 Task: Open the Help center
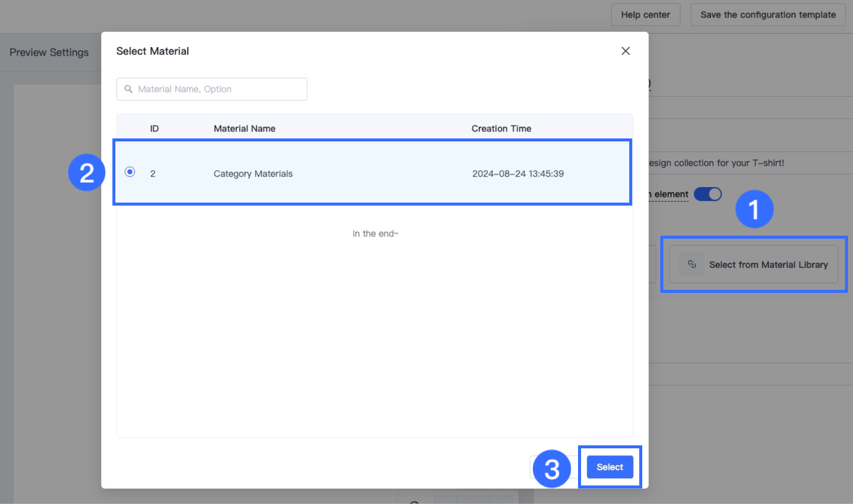(x=645, y=15)
